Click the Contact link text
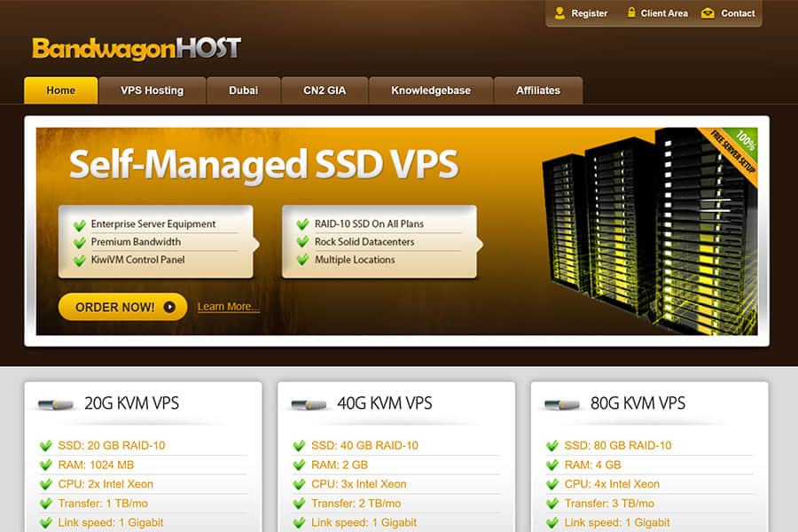This screenshot has height=532, width=798. (x=738, y=14)
